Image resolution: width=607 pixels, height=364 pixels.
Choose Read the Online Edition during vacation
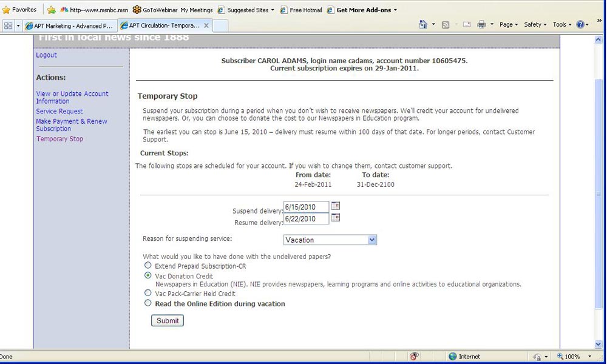148,303
